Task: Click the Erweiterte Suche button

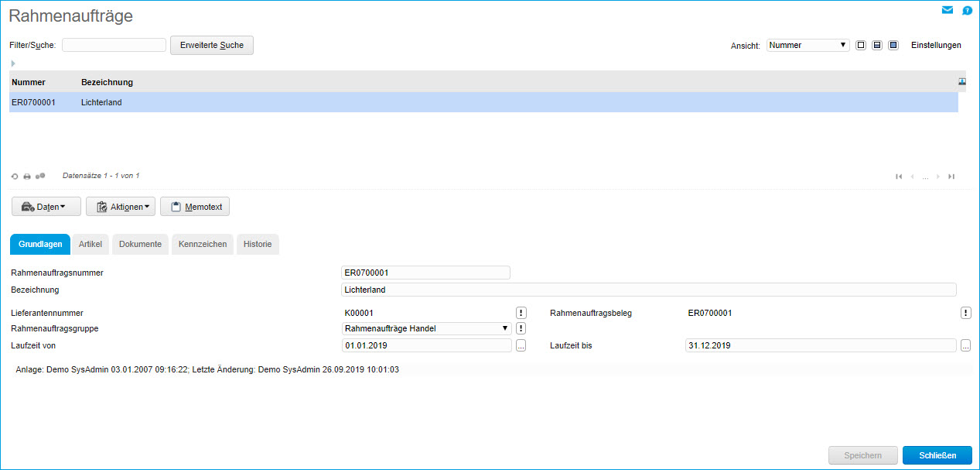Action: [x=212, y=46]
